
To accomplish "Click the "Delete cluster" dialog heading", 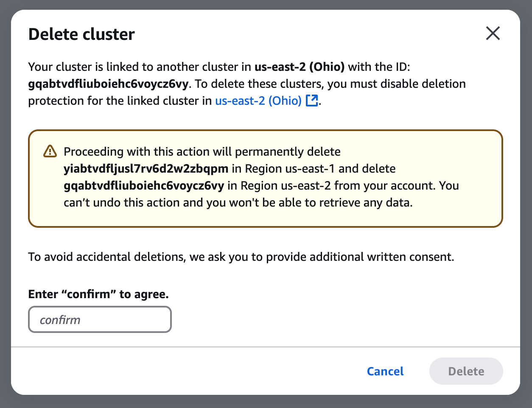I will [x=81, y=34].
